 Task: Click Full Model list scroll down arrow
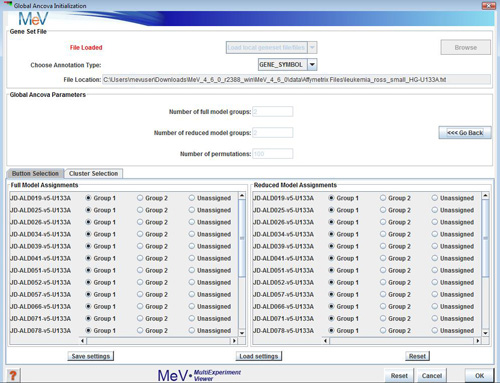242,333
